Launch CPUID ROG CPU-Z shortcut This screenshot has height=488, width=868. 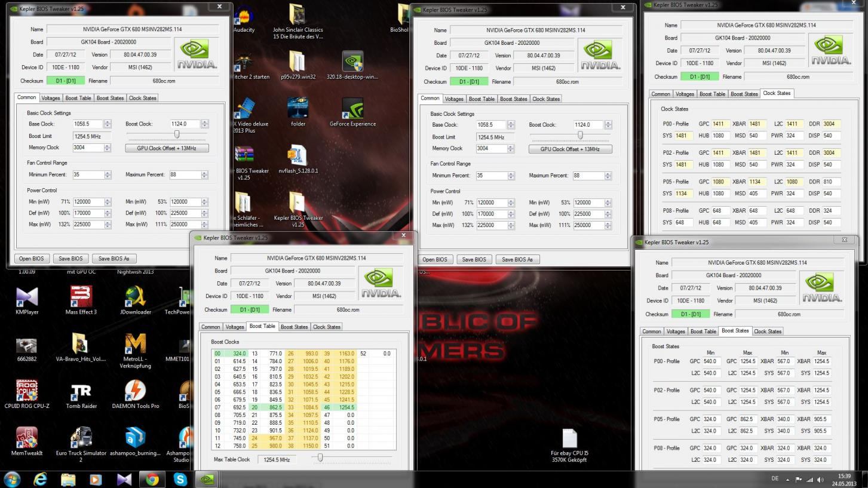26,394
